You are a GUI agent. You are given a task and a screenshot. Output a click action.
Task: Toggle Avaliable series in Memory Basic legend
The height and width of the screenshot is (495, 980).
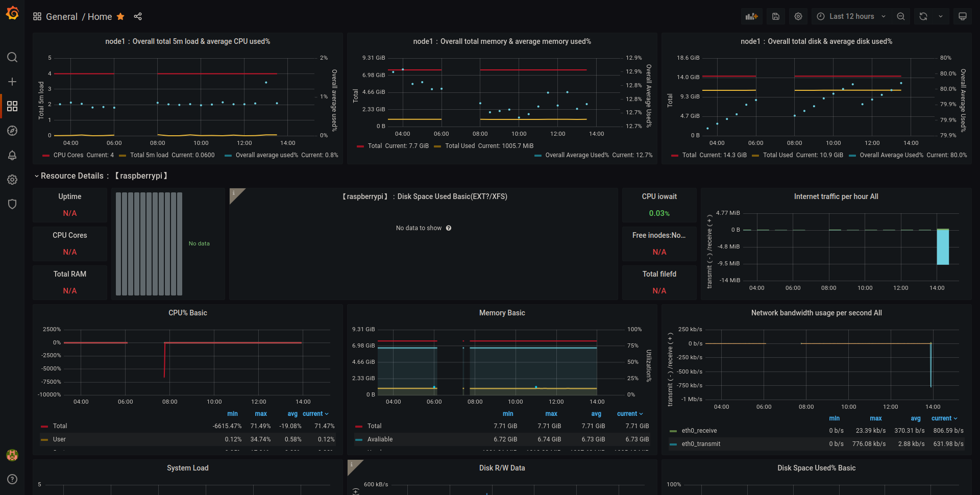[380, 439]
